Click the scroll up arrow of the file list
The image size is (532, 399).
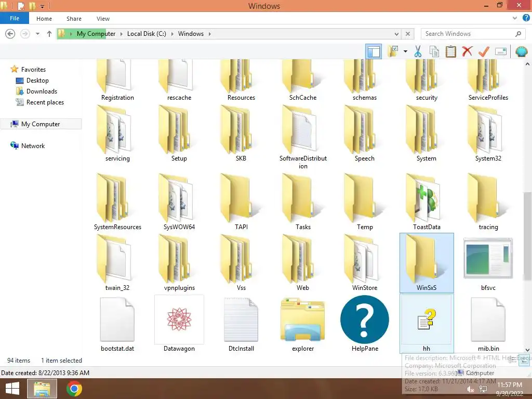pos(527,64)
